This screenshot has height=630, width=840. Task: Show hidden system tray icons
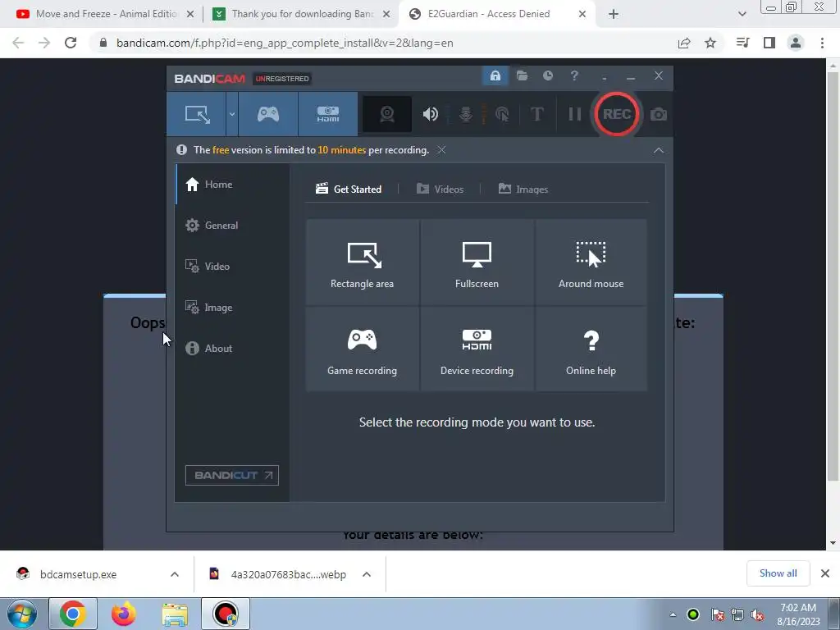tap(673, 614)
